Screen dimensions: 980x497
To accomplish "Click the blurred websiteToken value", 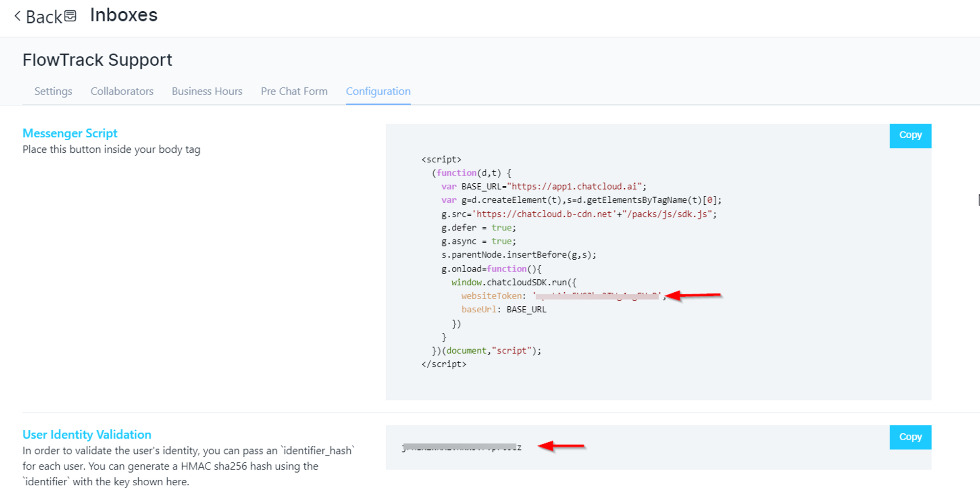I will click(x=597, y=296).
